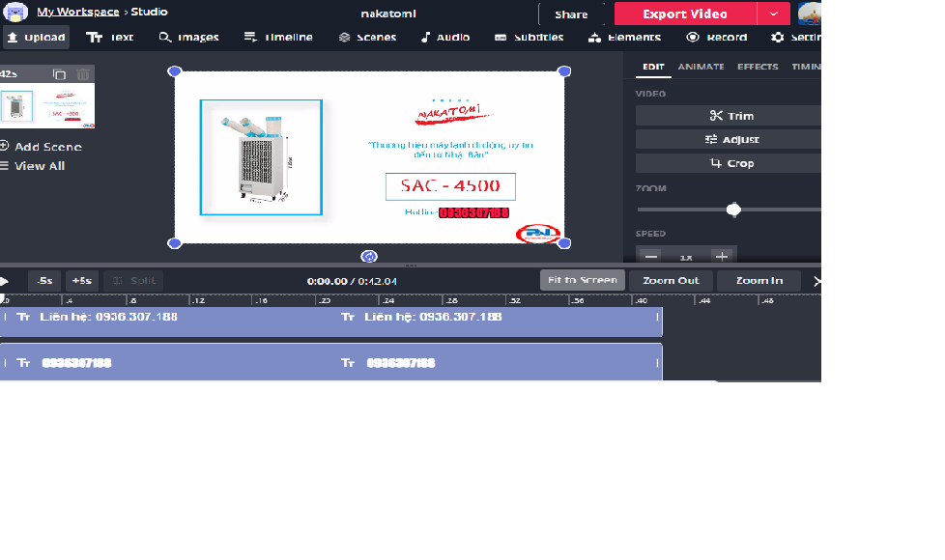Open the Elements tool
This screenshot has width=945, height=560.
pyautogui.click(x=624, y=38)
